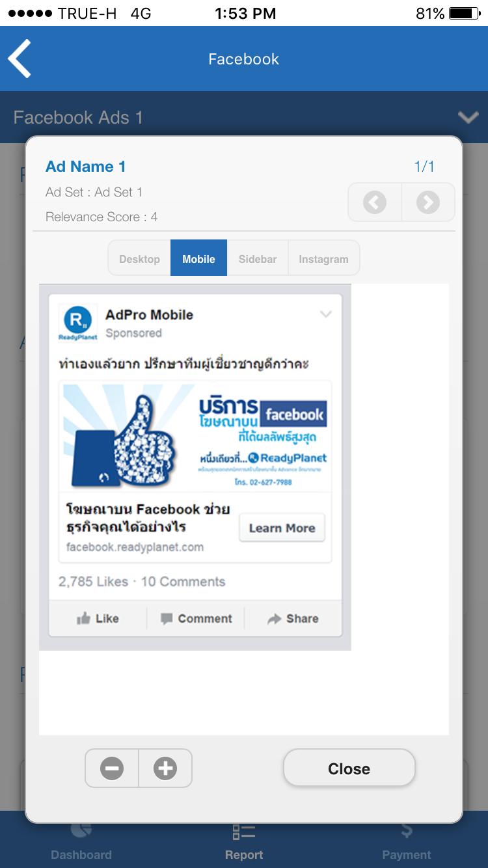Open the ad post options chevron
The image size is (488, 868).
[326, 314]
